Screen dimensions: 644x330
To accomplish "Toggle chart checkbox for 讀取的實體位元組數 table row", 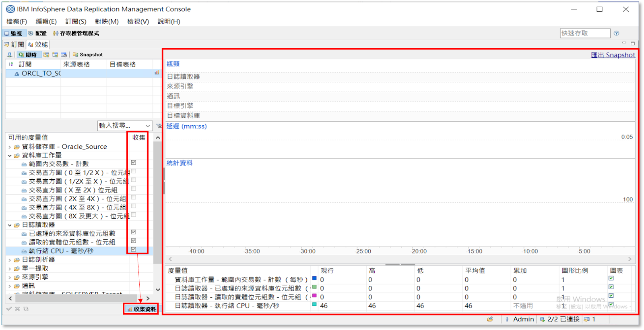I will [611, 296].
